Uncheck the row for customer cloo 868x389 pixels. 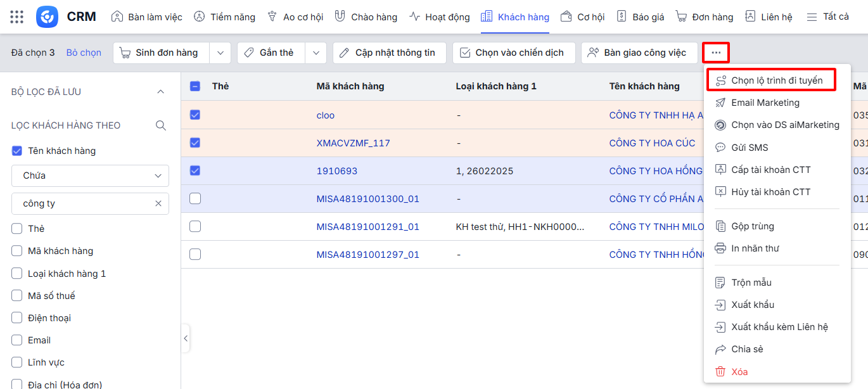195,115
